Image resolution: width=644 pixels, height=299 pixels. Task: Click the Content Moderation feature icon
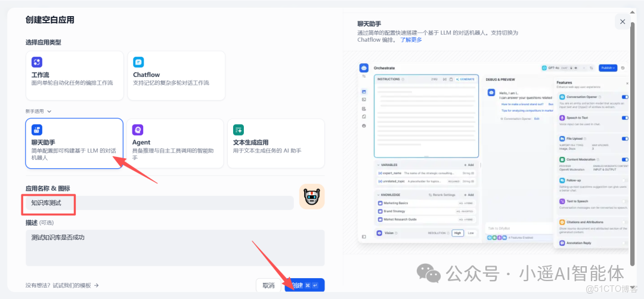(x=562, y=159)
